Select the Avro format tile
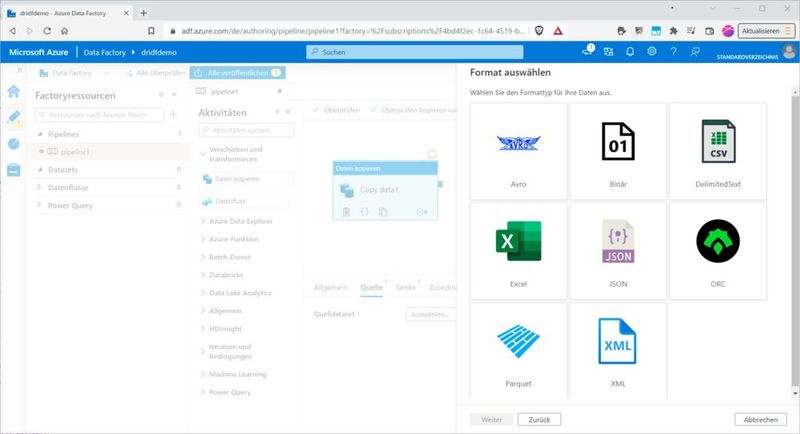 tap(518, 151)
